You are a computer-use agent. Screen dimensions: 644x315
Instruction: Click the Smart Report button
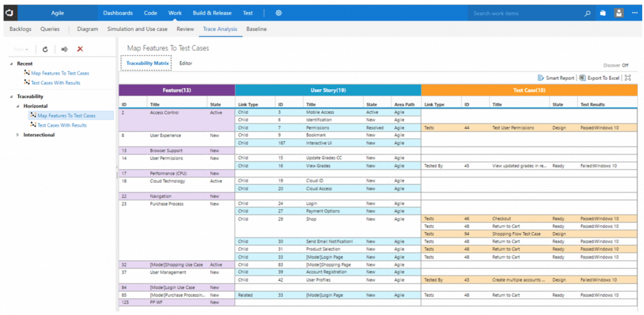pyautogui.click(x=556, y=78)
